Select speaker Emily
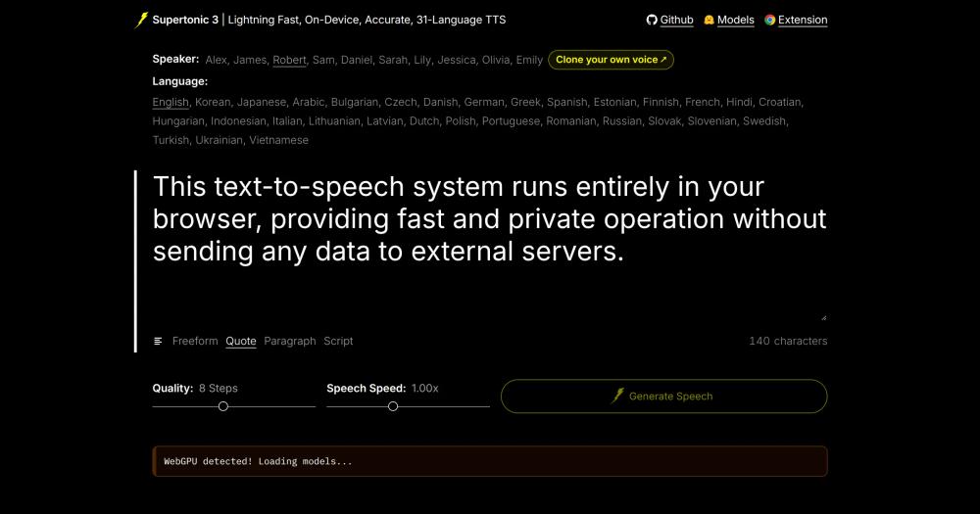This screenshot has width=980, height=514. tap(529, 60)
